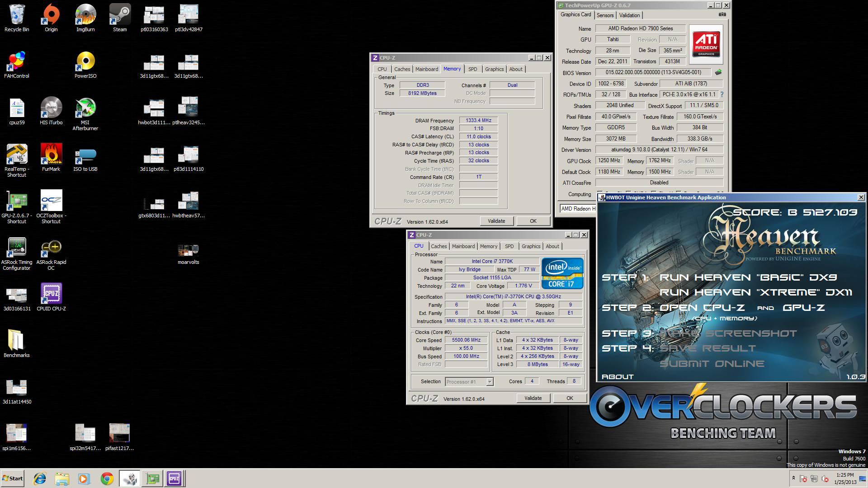Viewport: 868px width, 488px height.
Task: Launch Origin from the desktop
Action: pos(51,18)
